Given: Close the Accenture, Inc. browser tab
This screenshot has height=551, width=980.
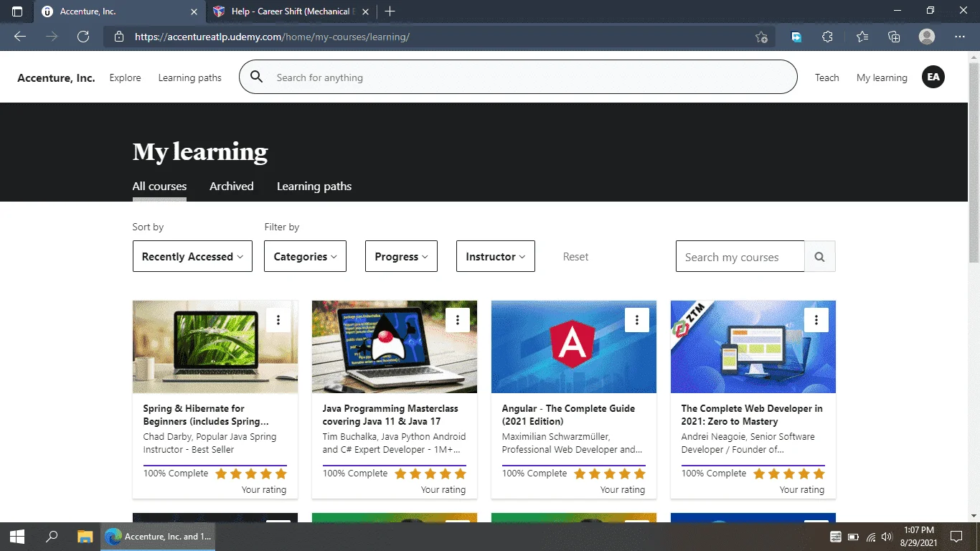Looking at the screenshot, I should click(x=194, y=11).
